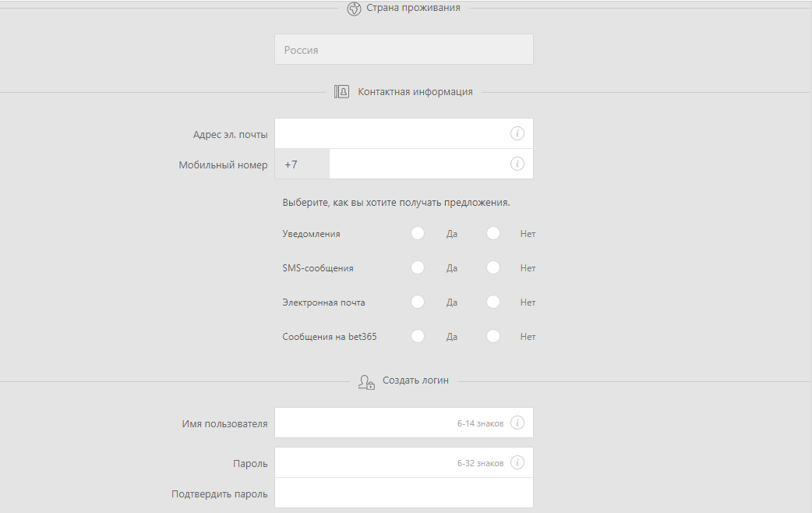Click the Адрес эл. почты label
Screen dimensions: 812x513
(231, 135)
